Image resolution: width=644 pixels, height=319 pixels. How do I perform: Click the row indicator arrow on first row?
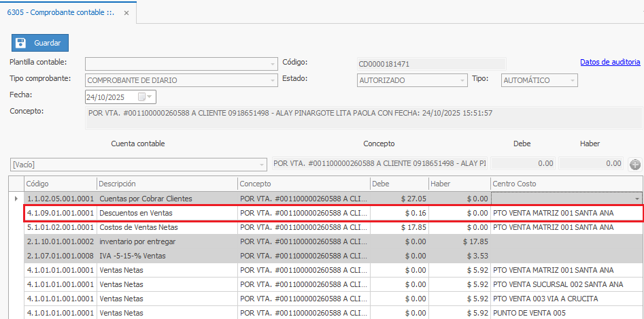click(16, 199)
